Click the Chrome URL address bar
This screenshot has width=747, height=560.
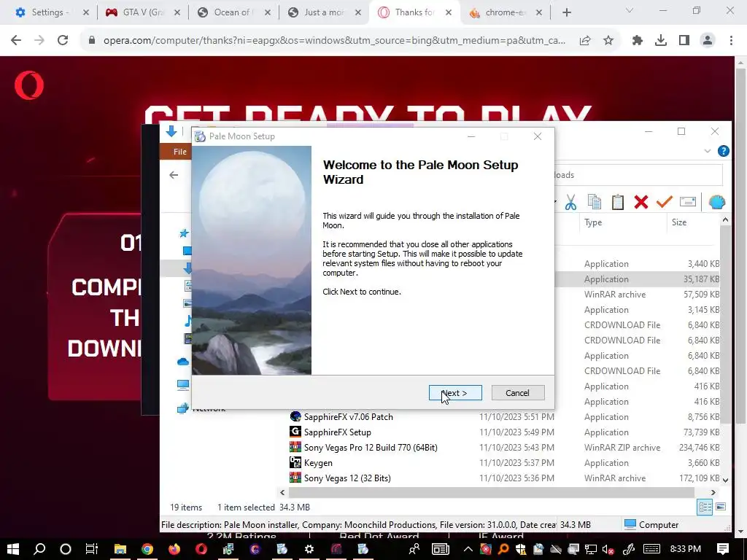click(333, 41)
